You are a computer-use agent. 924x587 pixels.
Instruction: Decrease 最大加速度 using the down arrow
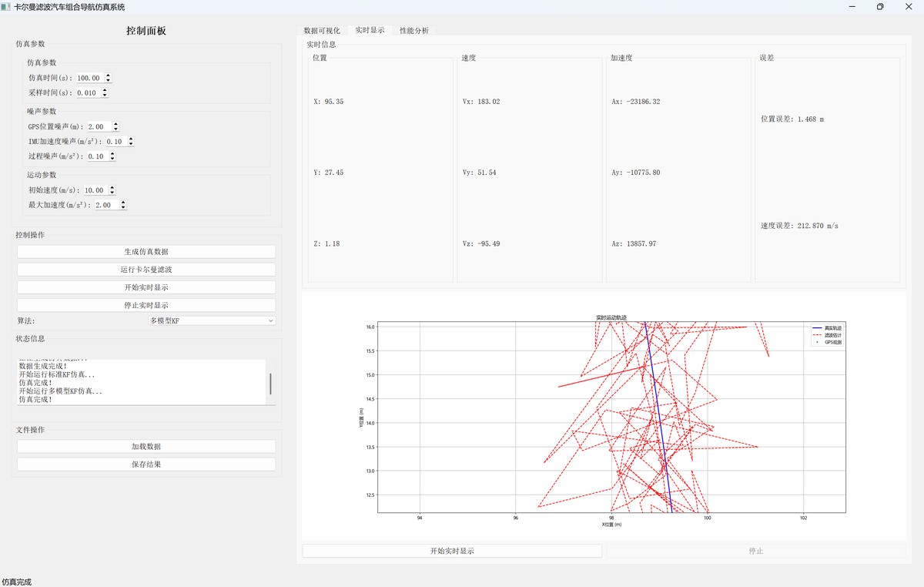click(123, 208)
